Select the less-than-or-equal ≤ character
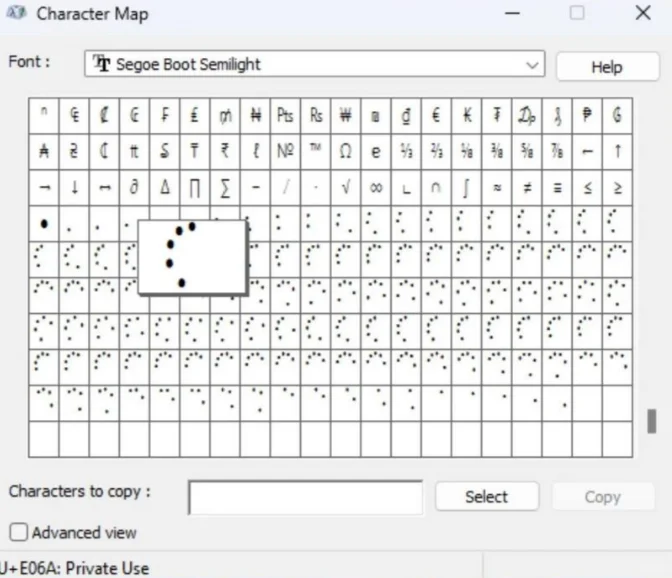The image size is (672, 578). (x=587, y=188)
